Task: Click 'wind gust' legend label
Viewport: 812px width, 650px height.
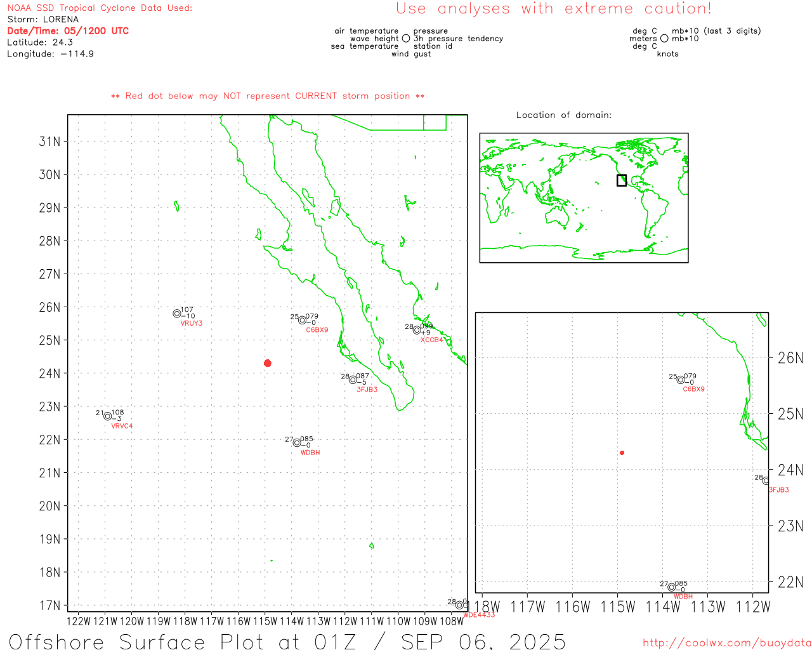Action: pos(411,53)
